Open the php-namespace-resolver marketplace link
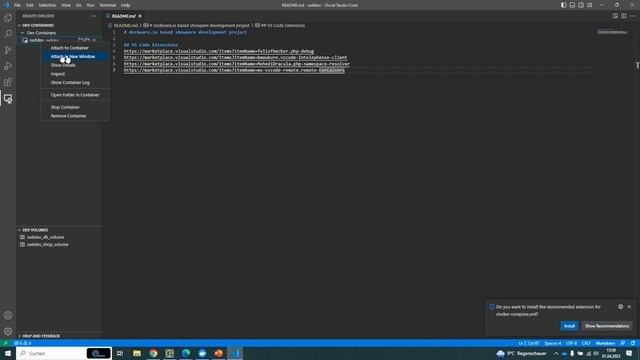640x360 pixels. click(237, 64)
